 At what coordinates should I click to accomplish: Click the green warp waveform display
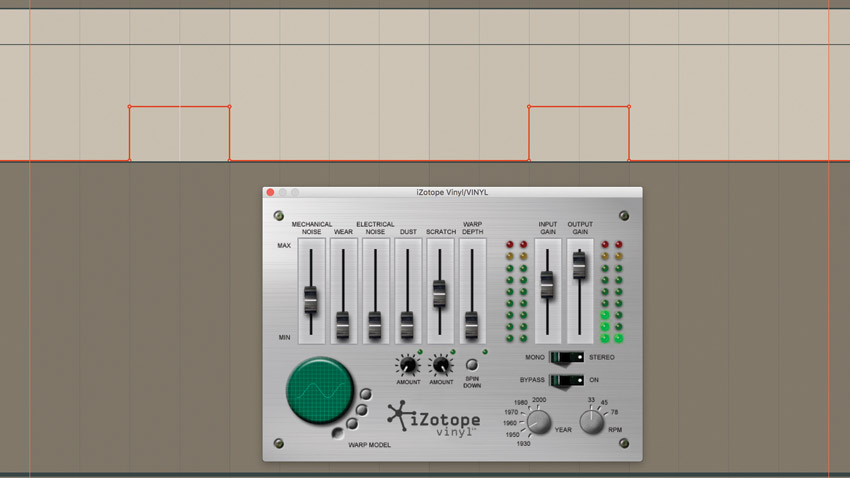320,390
